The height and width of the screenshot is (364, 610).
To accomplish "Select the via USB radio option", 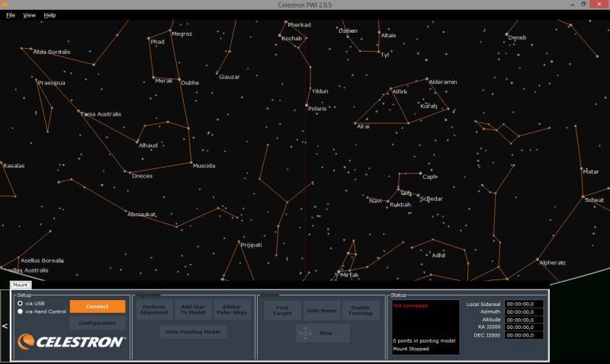I will pos(21,303).
